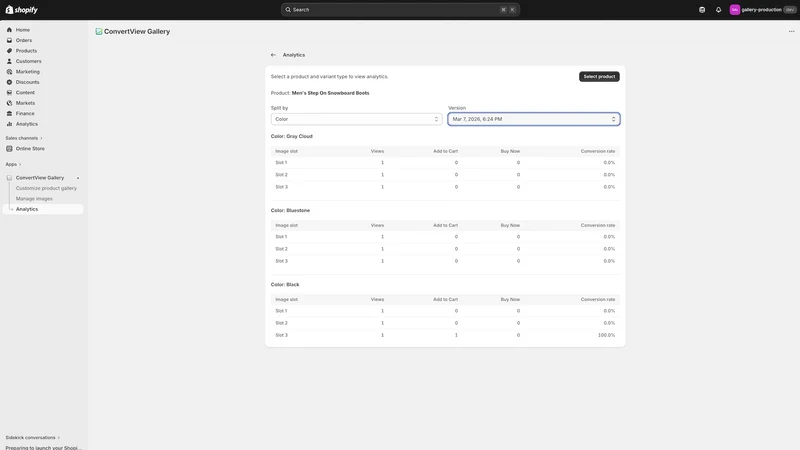Click the ConvertView Gallery header app icon
800x450 pixels.
pos(98,32)
